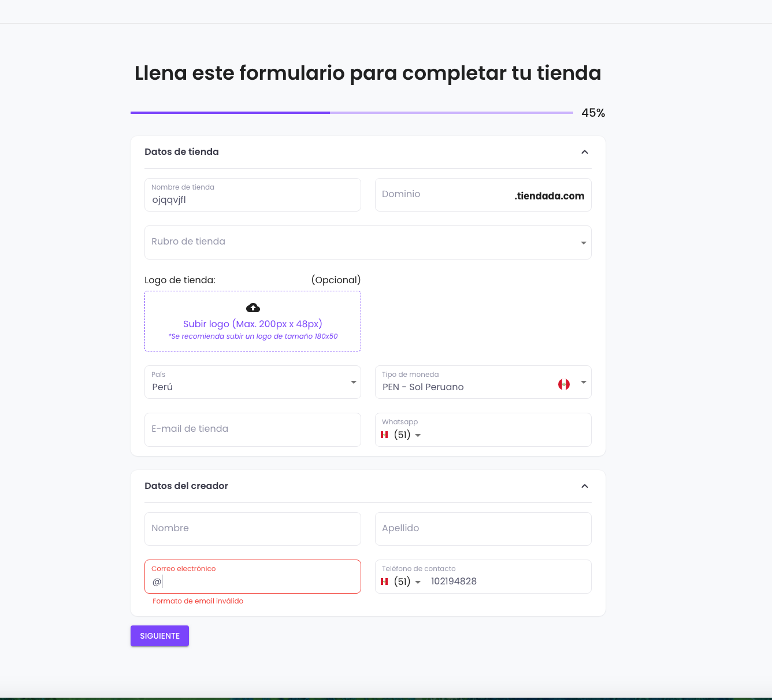Viewport: 772px width, 700px height.
Task: Click the upload cloud icon for store logo
Action: point(253,307)
